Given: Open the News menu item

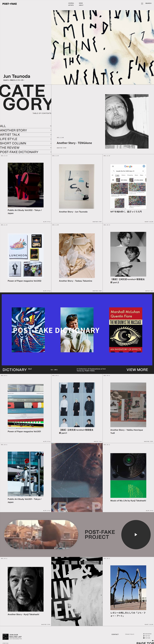Looking at the screenshot, I should (81, 3).
